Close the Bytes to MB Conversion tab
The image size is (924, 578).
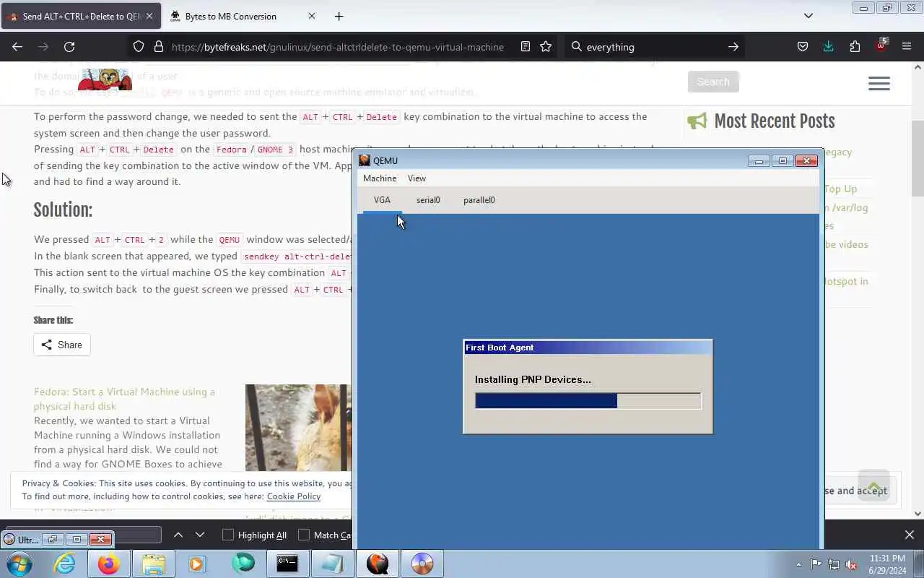click(311, 16)
